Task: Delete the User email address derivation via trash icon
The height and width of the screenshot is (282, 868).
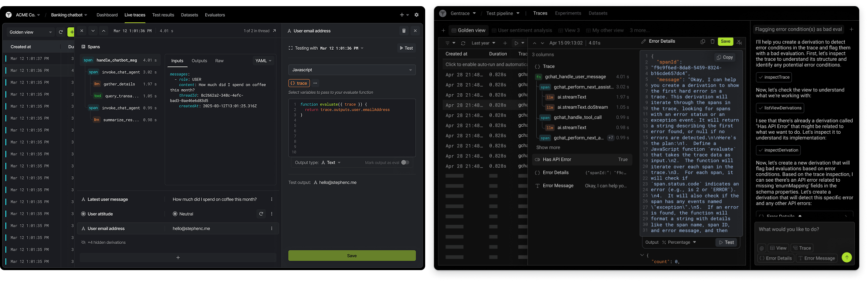Action: [x=404, y=31]
